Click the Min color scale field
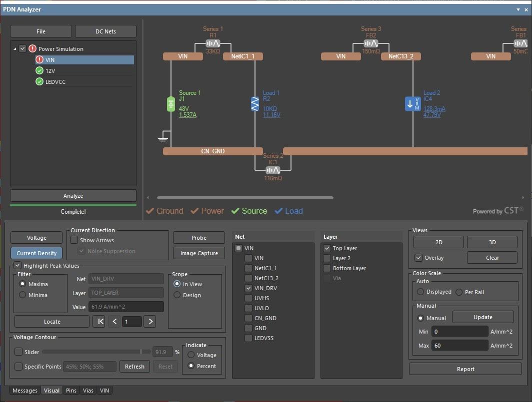Viewport: 532px width, 402px height. click(459, 332)
